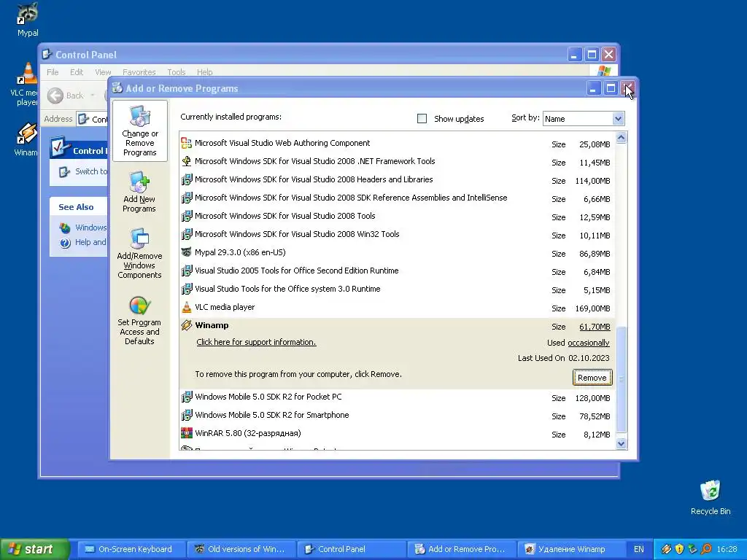Click Visual Studio Tools Office system 3.0 icon
This screenshot has height=560, width=747.
[186, 289]
